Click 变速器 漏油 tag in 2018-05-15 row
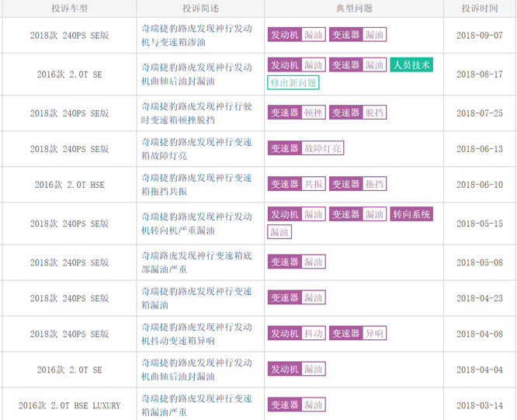Image resolution: width=517 pixels, height=420 pixels. tap(358, 214)
